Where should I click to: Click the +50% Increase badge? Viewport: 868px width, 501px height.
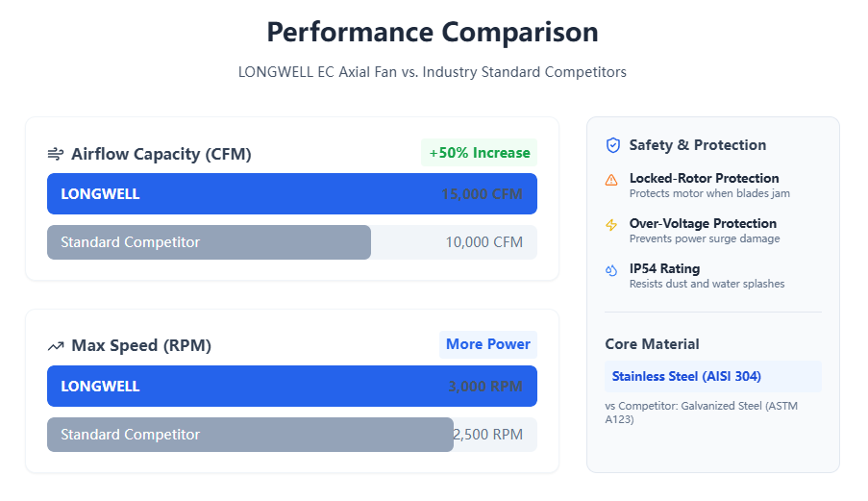pos(479,153)
